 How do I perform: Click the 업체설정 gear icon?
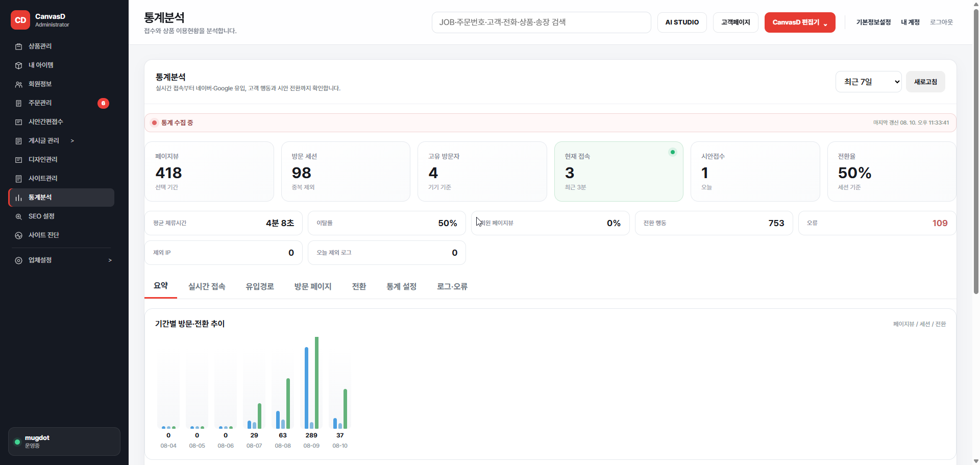tap(18, 260)
